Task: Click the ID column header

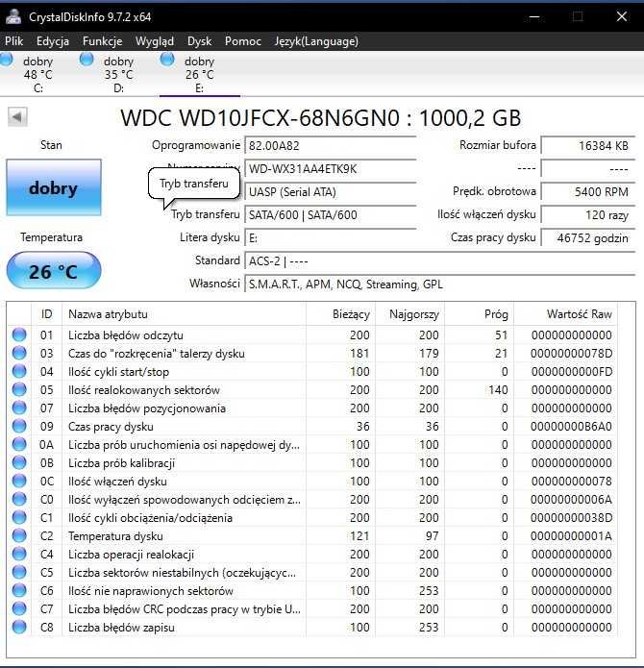Action: point(47,314)
